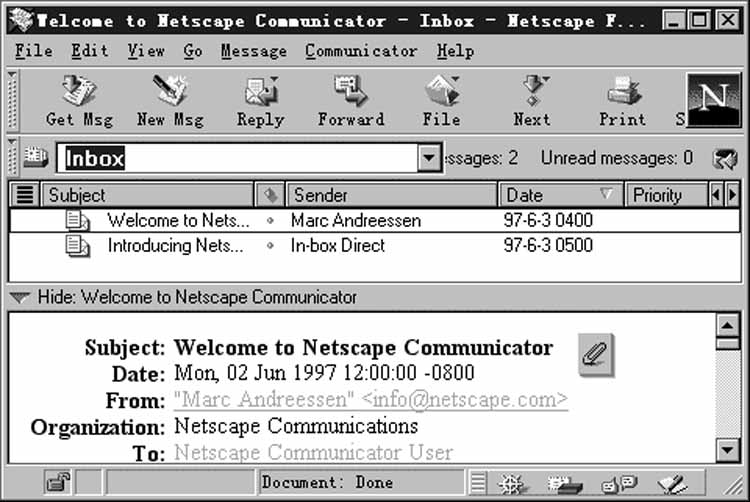The height and width of the screenshot is (502, 750).
Task: Click the message center icon at far right
Action: tap(725, 159)
